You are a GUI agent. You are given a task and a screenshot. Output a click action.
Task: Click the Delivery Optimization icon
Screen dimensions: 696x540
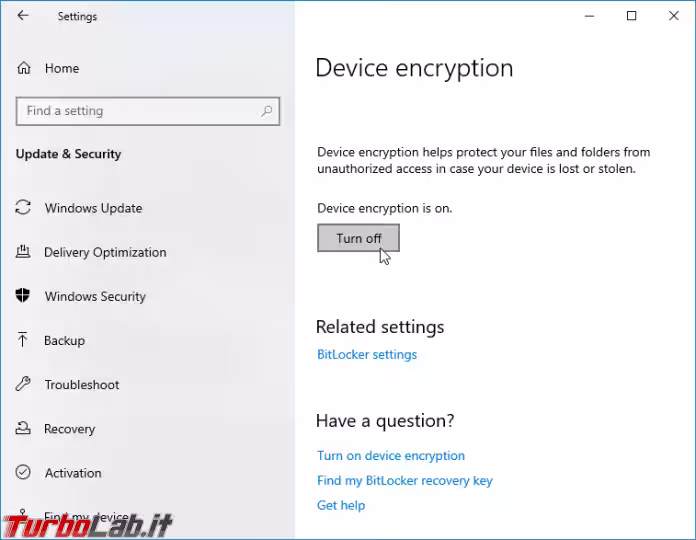click(x=23, y=252)
